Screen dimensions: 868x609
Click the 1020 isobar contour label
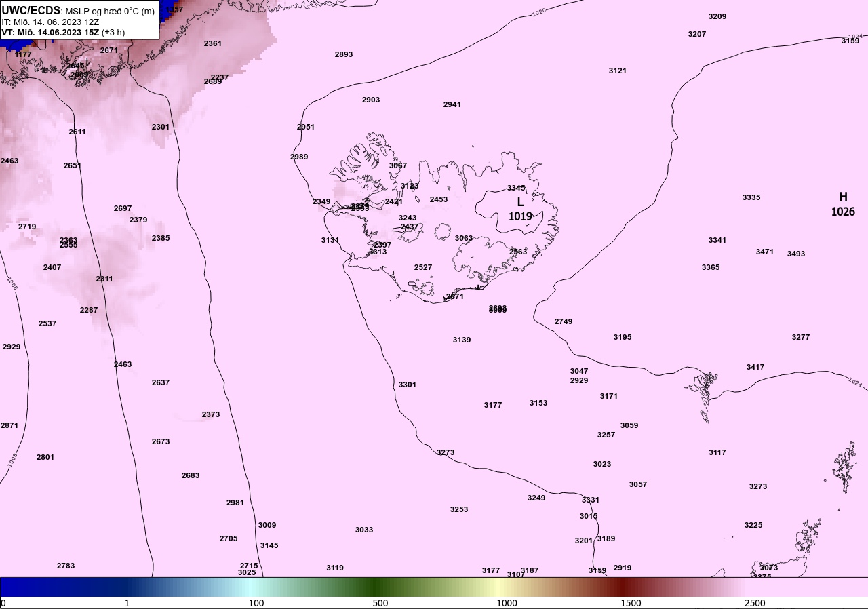[x=539, y=12]
